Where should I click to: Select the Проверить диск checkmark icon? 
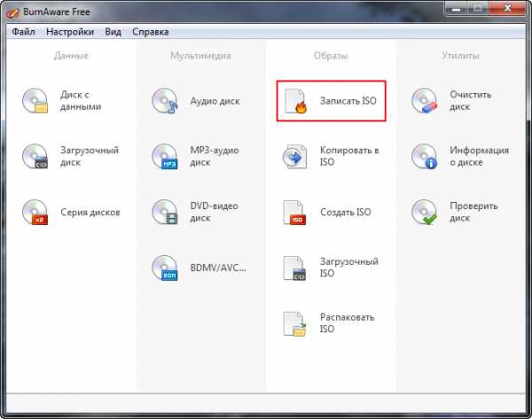click(x=424, y=213)
